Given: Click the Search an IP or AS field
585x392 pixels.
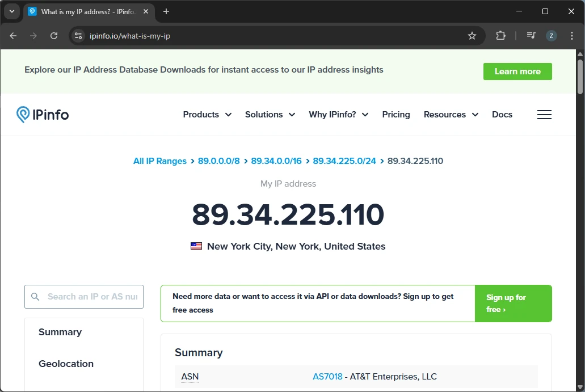Looking at the screenshot, I should point(91,297).
